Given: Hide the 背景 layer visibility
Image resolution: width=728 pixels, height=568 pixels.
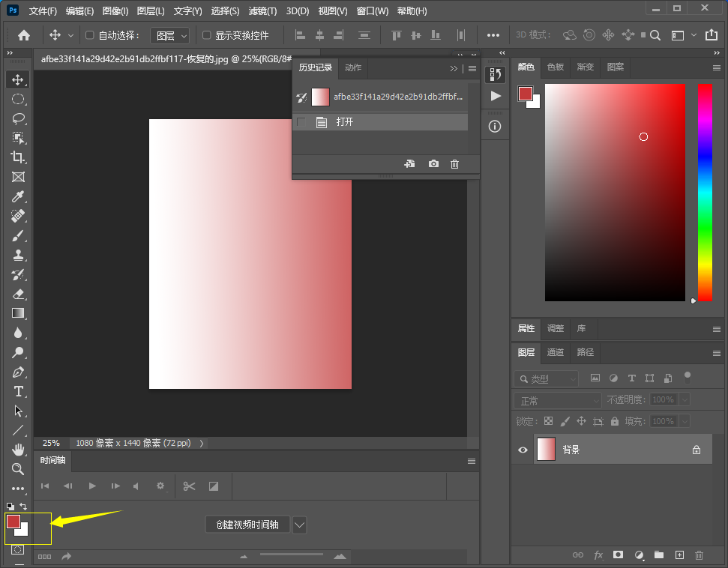Looking at the screenshot, I should (x=523, y=450).
